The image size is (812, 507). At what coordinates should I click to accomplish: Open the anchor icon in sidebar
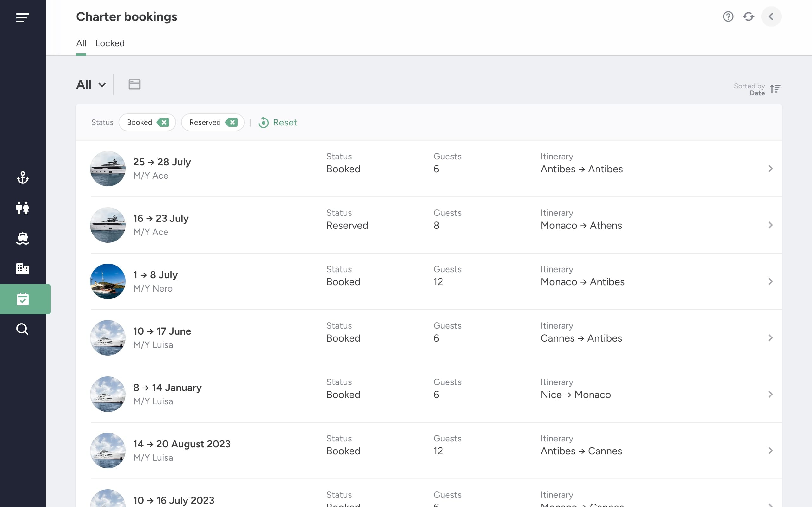point(23,177)
